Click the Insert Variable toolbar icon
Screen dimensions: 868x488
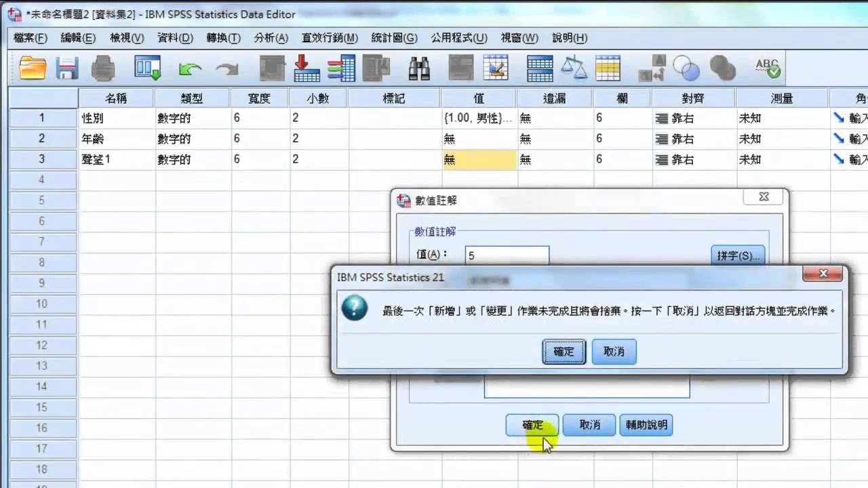coord(495,68)
